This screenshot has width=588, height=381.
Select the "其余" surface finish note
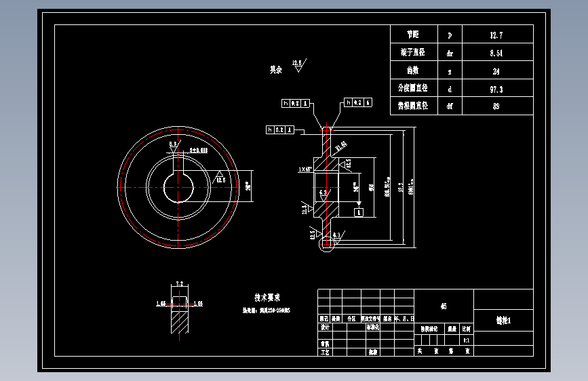click(276, 69)
